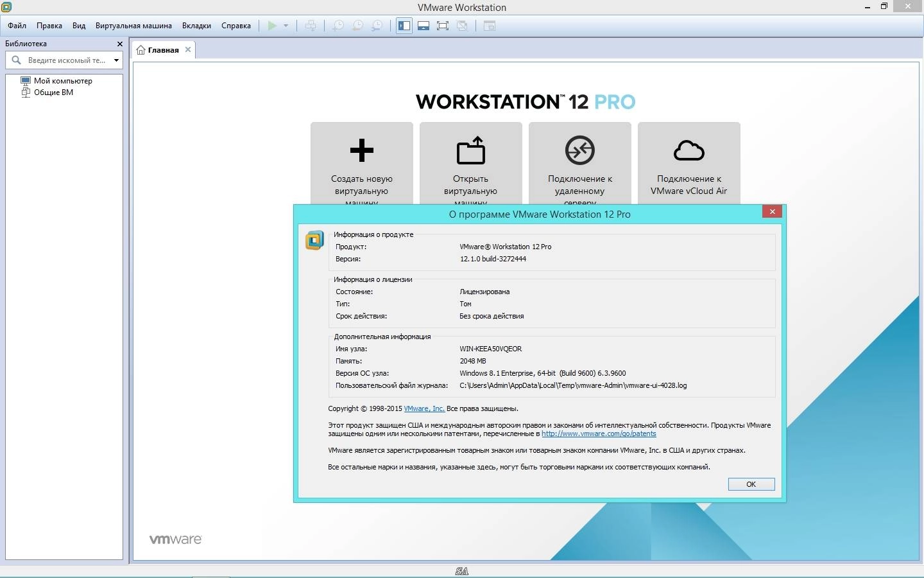Open the vmware.com/go/patents link
Screen dimensions: 924x578
599,433
